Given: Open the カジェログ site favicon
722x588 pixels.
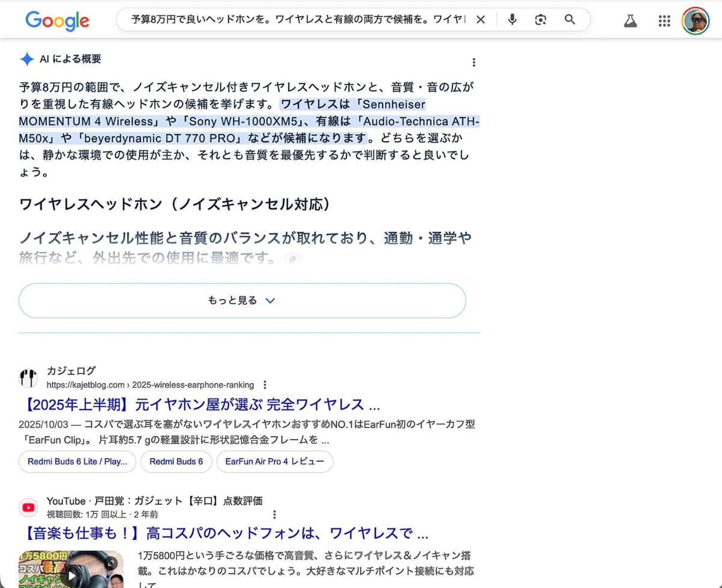Looking at the screenshot, I should [x=28, y=378].
